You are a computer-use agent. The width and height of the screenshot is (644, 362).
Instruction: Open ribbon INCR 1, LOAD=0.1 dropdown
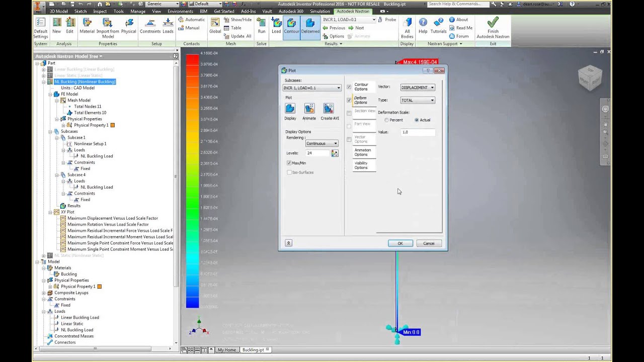coord(349,20)
